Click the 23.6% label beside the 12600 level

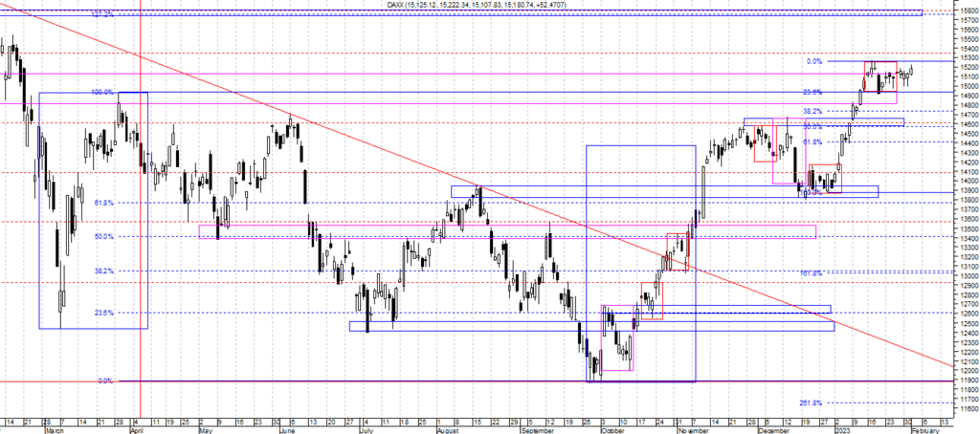pyautogui.click(x=103, y=313)
